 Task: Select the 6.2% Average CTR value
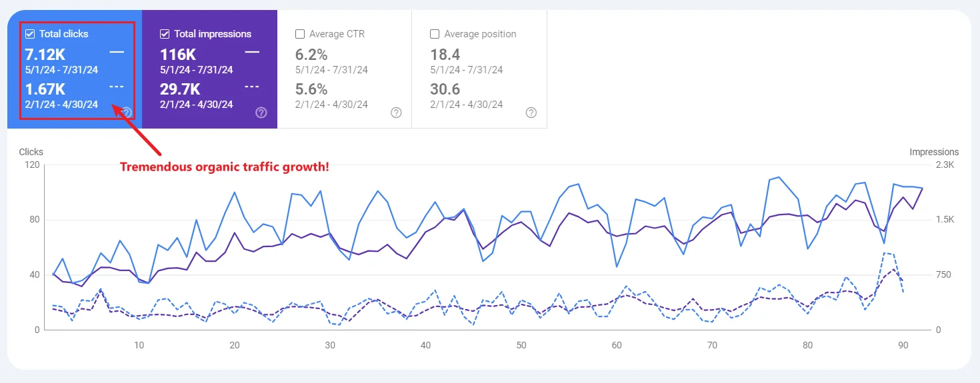coord(311,55)
